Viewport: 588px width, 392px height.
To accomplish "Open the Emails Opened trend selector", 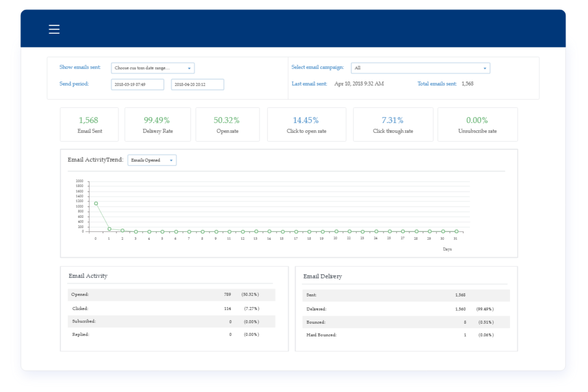I will [x=152, y=160].
